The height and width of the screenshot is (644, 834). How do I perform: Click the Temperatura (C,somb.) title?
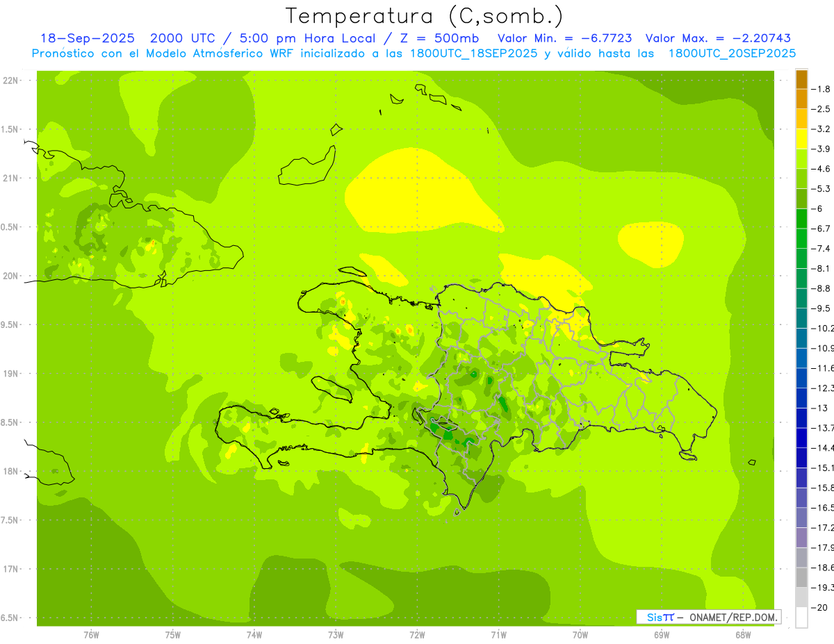point(425,15)
